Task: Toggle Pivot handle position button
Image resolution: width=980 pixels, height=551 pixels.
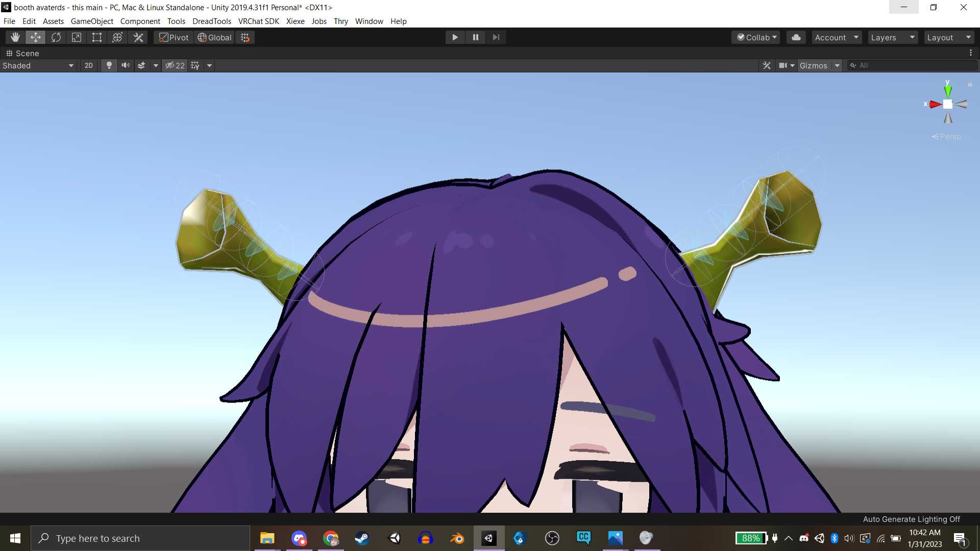Action: 174,37
